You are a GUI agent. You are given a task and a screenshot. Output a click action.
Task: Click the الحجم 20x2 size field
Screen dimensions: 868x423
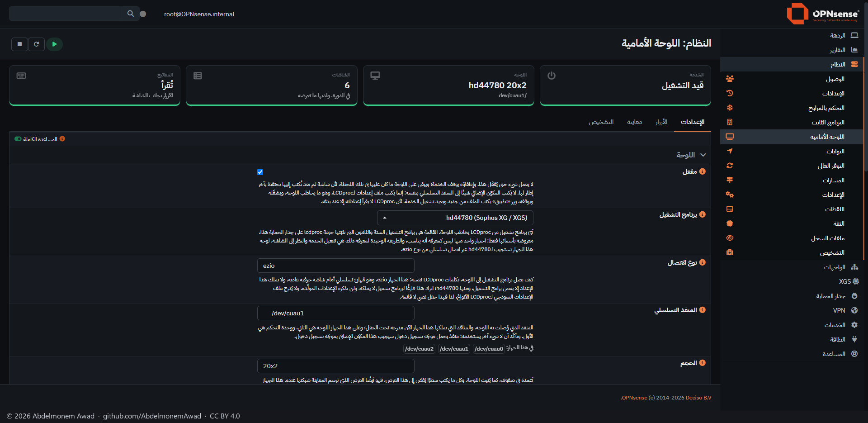(x=336, y=366)
